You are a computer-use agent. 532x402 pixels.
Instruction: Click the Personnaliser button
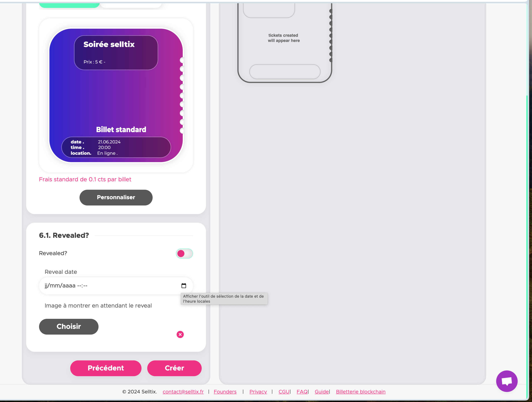(x=116, y=197)
